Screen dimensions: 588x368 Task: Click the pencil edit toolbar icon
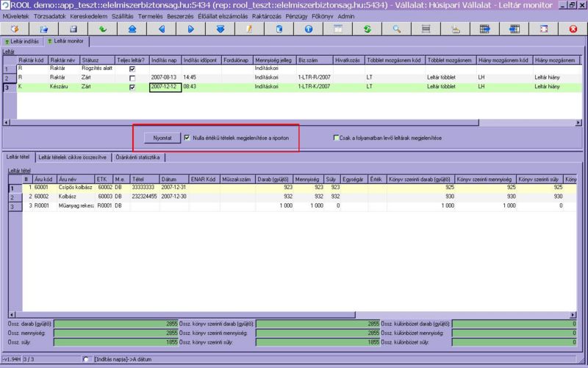pyautogui.click(x=250, y=29)
